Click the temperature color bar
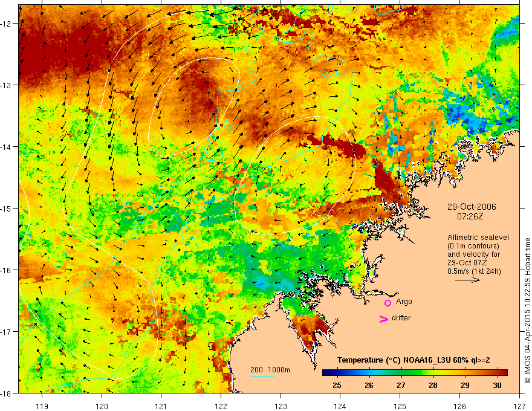Viewport: 532px width, 411px height. pos(415,372)
